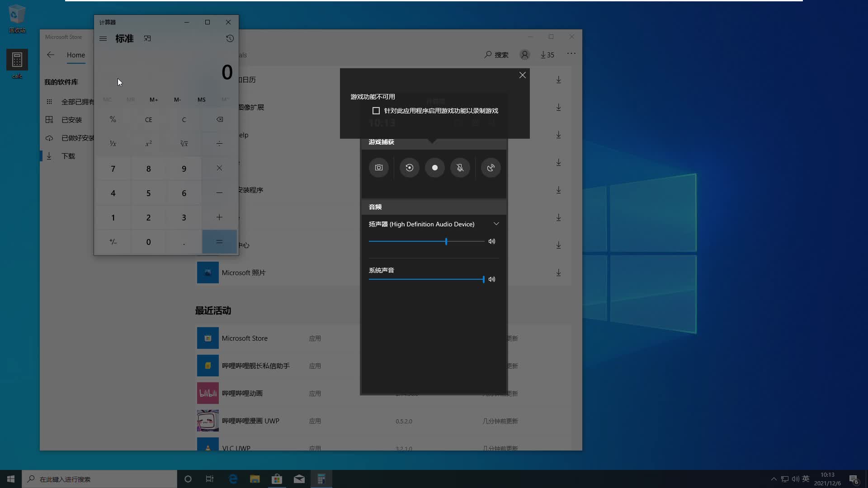
Task: Open search in Microsoft Store
Action: tap(496, 55)
